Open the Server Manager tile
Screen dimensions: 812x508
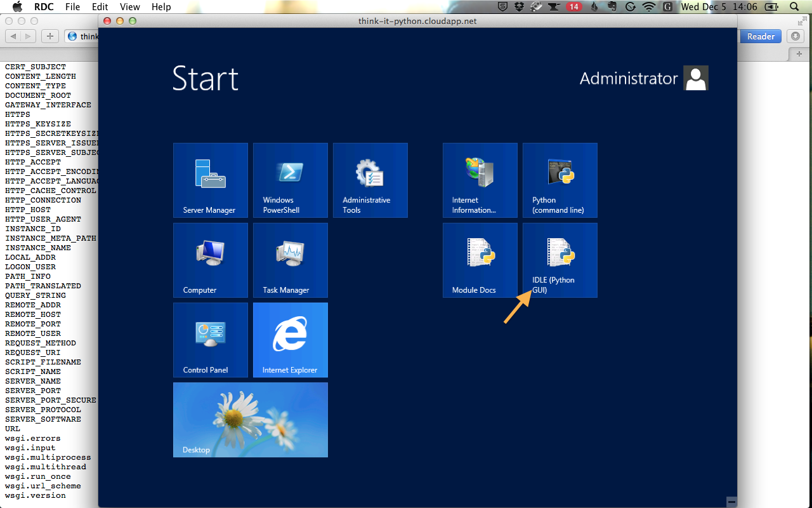pos(211,180)
